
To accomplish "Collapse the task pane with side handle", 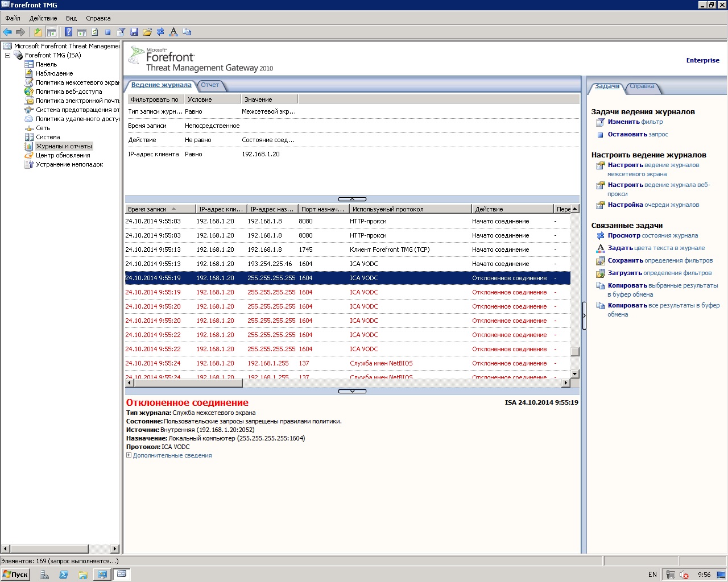I will click(x=584, y=315).
